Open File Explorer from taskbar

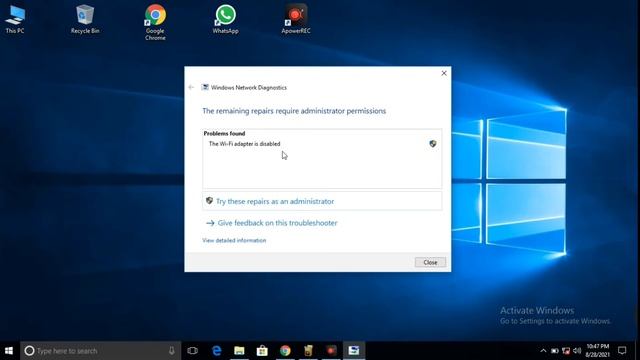coord(239,351)
